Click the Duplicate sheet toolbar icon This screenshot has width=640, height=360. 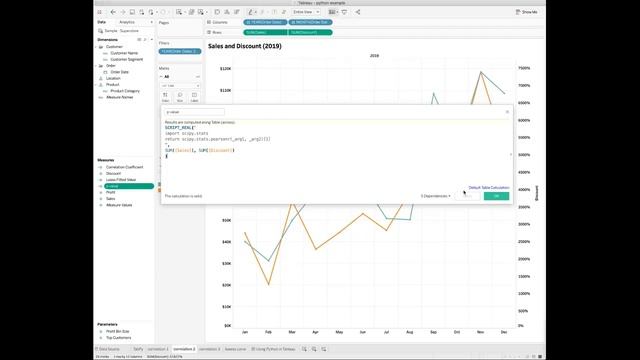(x=191, y=12)
